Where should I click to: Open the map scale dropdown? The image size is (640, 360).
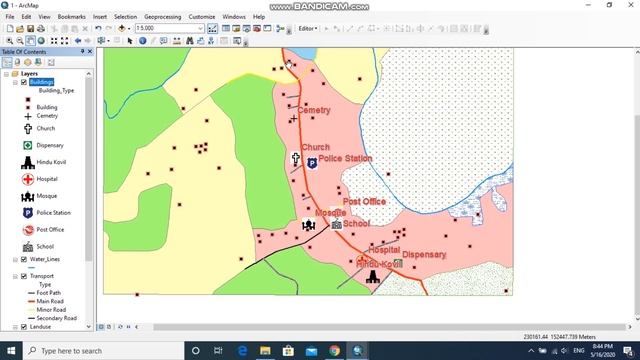point(200,29)
